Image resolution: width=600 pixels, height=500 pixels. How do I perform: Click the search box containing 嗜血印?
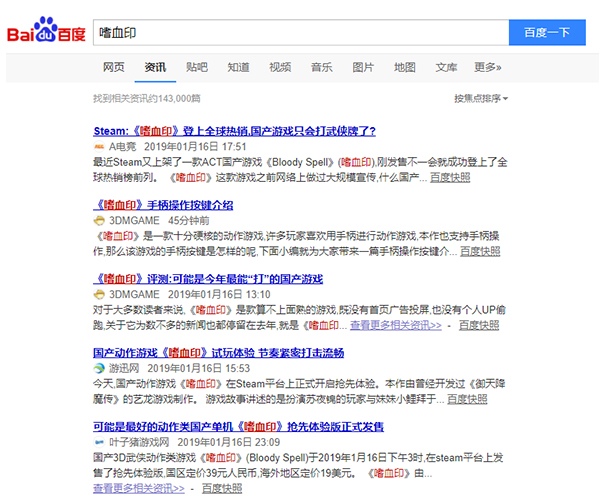pos(300,32)
